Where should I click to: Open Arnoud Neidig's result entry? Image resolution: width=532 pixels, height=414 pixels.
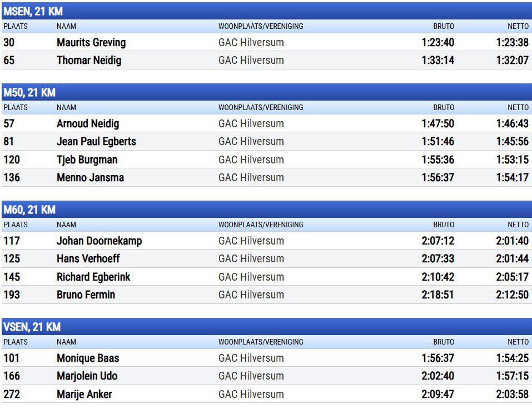point(88,123)
